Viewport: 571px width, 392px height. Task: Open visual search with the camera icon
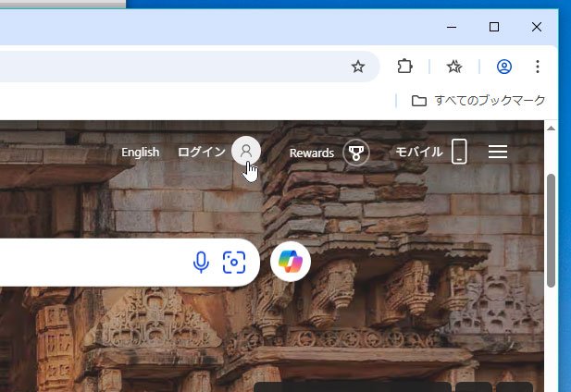tap(234, 263)
